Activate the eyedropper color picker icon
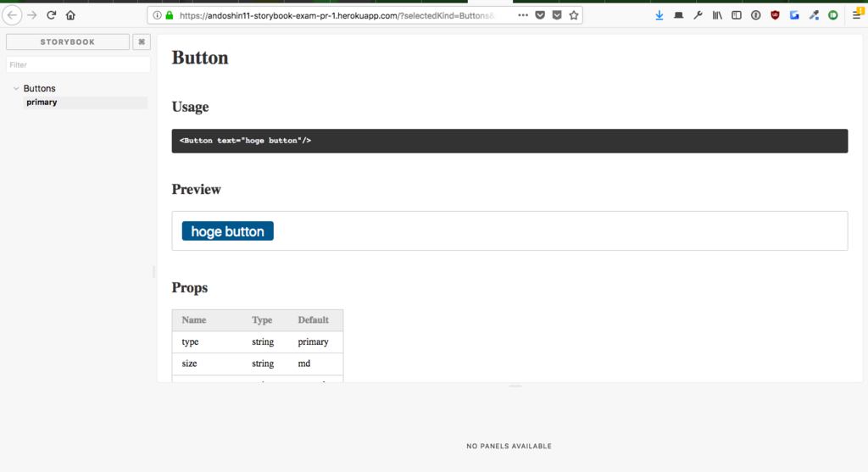Image resolution: width=868 pixels, height=472 pixels. (814, 15)
